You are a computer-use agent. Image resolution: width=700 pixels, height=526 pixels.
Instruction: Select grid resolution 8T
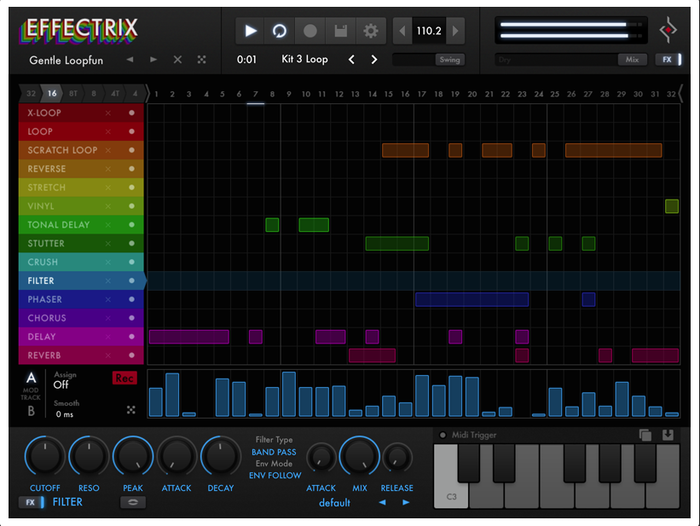pos(73,93)
